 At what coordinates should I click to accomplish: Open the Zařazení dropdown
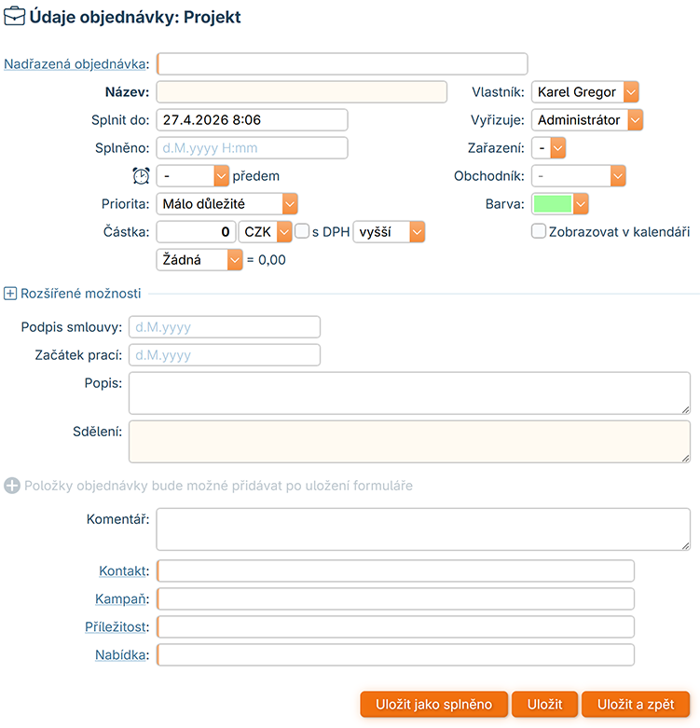549,147
